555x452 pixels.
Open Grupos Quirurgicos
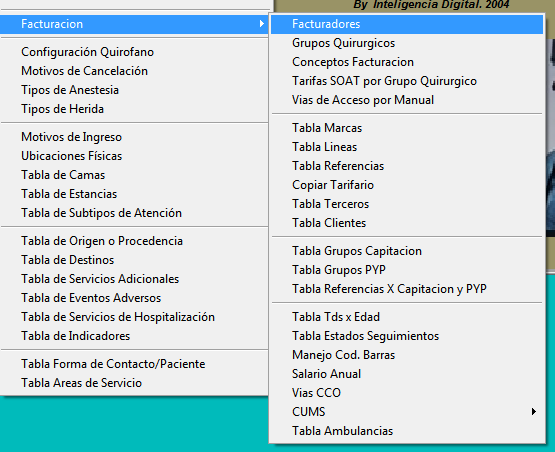[x=407, y=43]
